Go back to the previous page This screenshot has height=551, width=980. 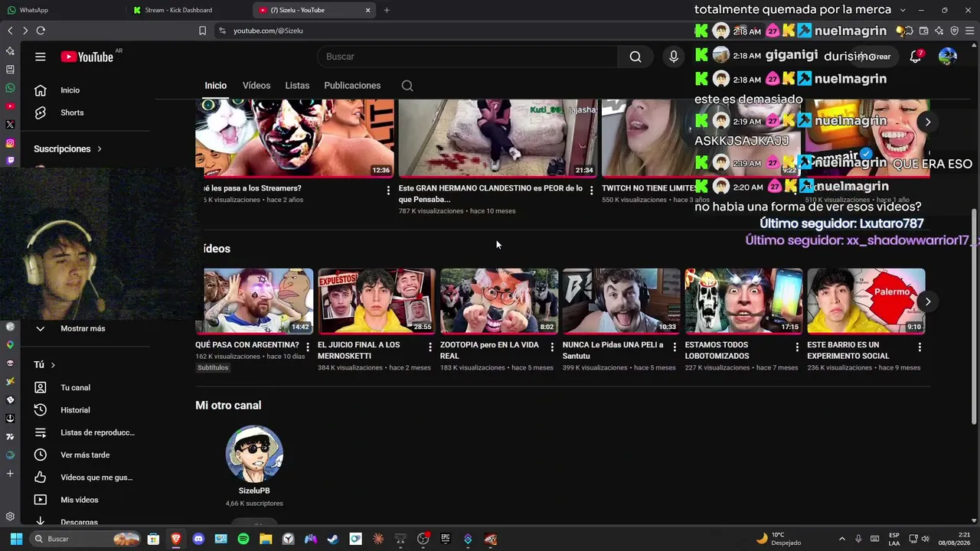click(x=10, y=31)
